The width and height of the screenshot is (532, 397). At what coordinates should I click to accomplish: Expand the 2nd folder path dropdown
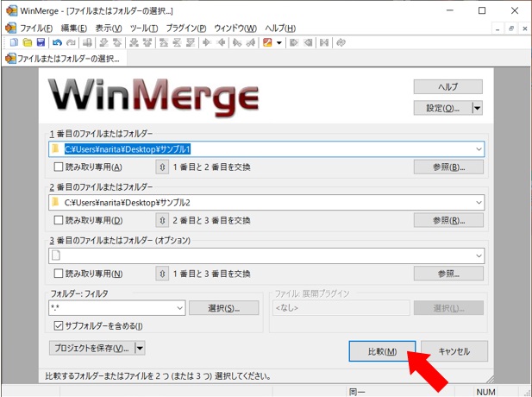479,203
